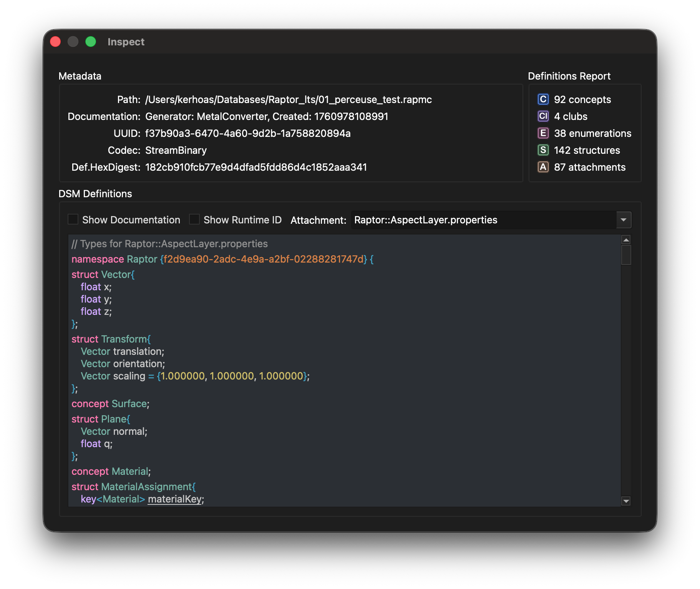
Task: Click the namespace UUID in the code
Action: click(x=264, y=259)
